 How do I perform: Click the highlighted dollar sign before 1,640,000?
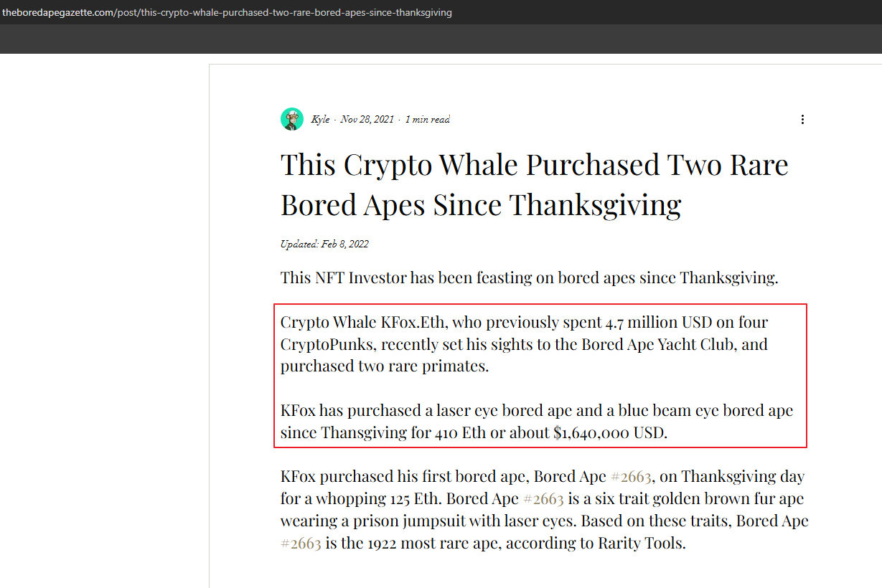point(558,432)
